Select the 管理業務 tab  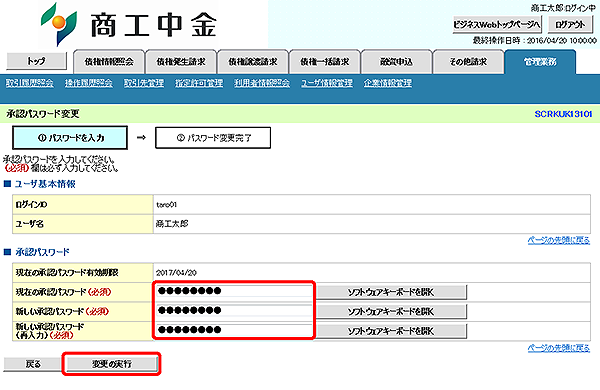tap(540, 62)
